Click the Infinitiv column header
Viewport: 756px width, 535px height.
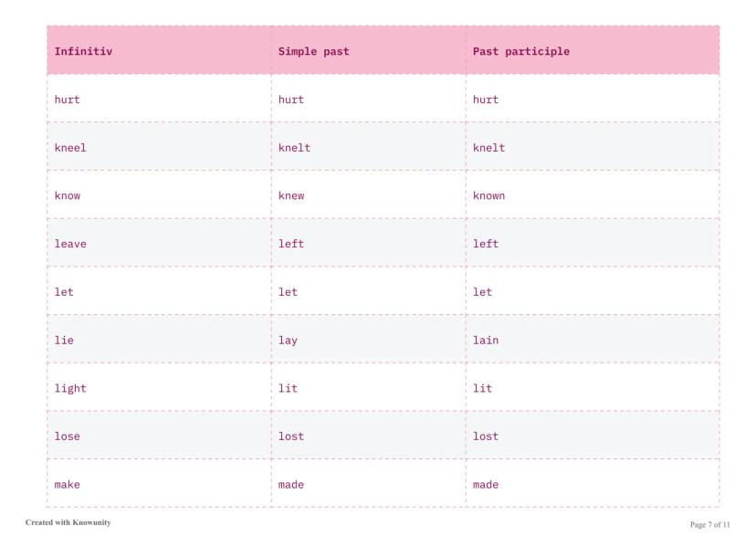(84, 51)
